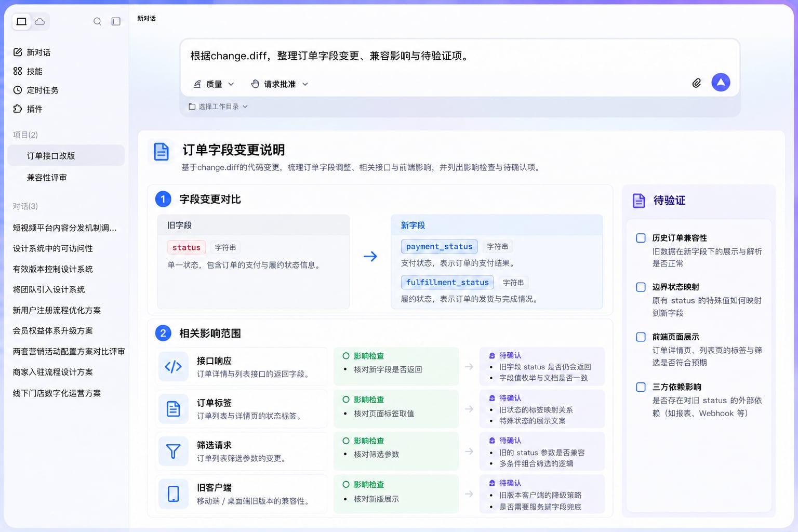The height and width of the screenshot is (532, 798).
Task: Click 影响检查 in 接口响应 row
Action: (369, 356)
